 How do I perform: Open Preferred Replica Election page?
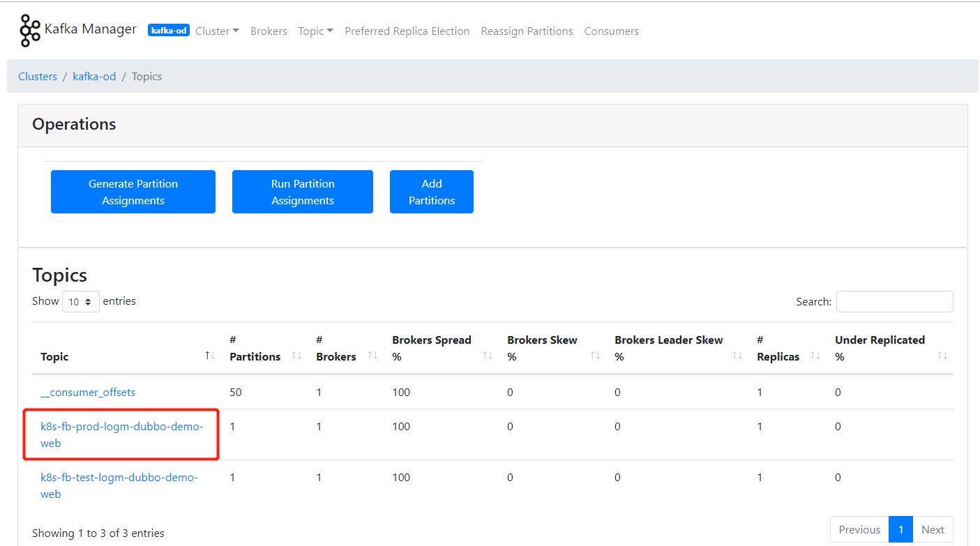407,31
